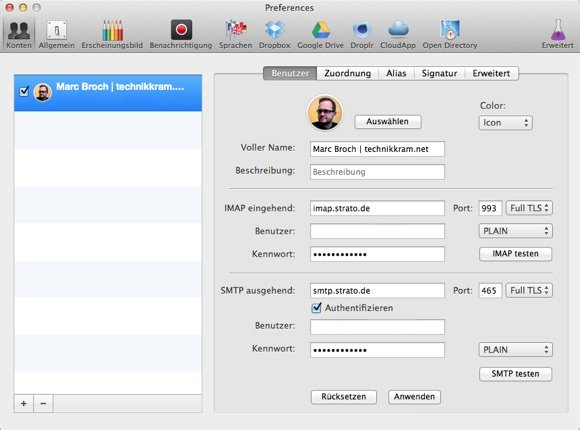Close the Preferences window

10,7
